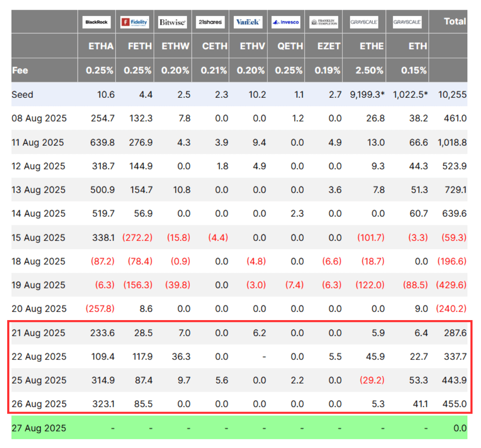Select the Seed row label

click(x=22, y=95)
